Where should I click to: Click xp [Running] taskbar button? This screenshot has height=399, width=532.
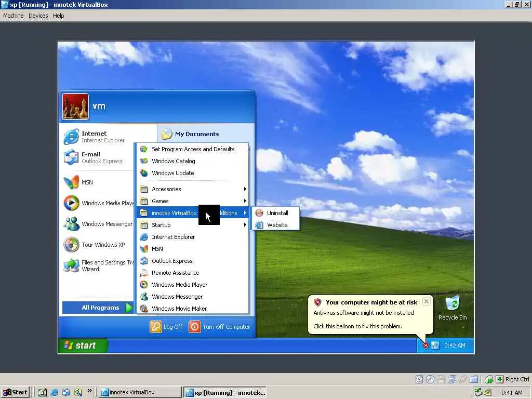point(225,393)
